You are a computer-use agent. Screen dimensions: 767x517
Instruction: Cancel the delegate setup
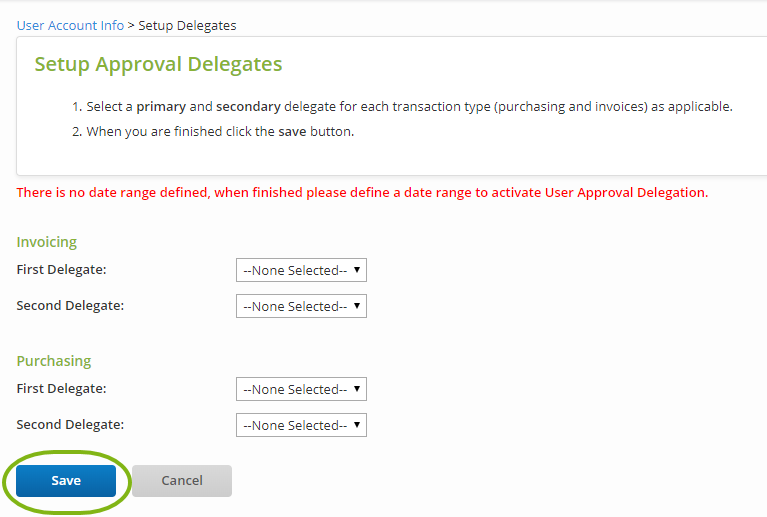click(182, 481)
